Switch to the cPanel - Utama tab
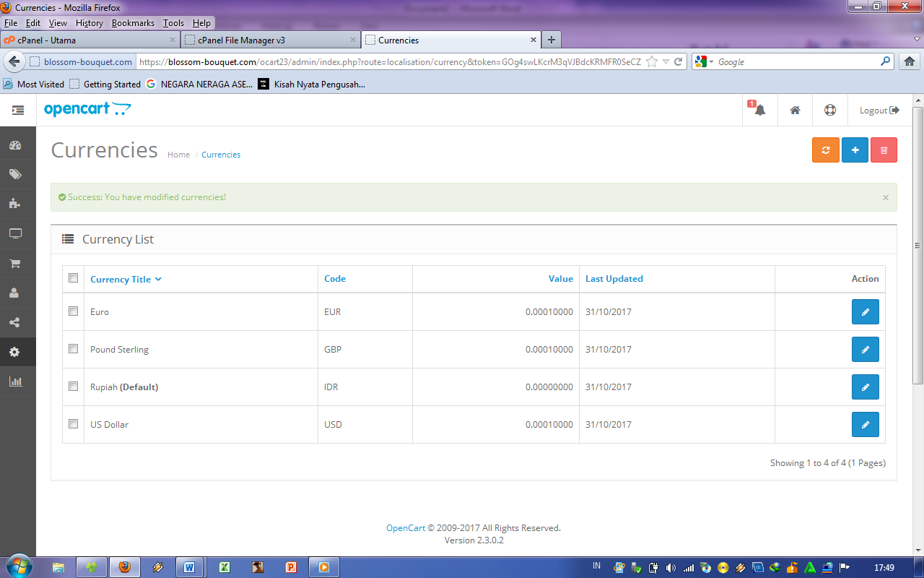The width and height of the screenshot is (924, 578). [90, 40]
